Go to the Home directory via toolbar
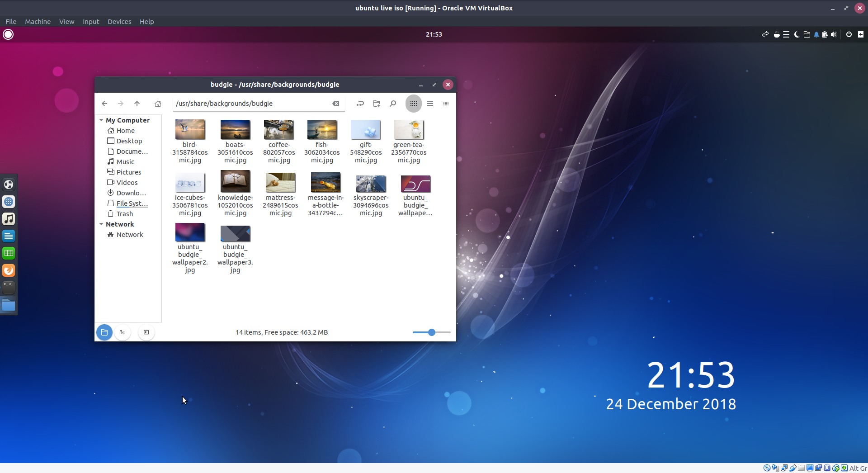This screenshot has height=473, width=868. [157, 104]
